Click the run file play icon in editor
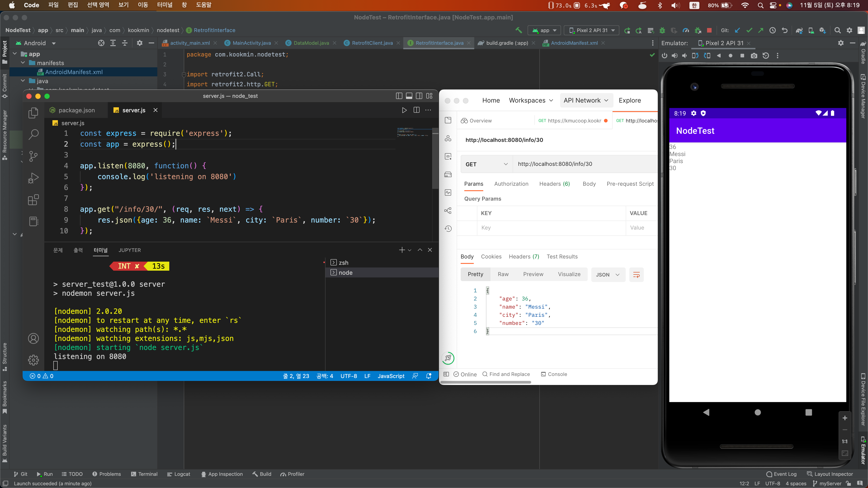 pyautogui.click(x=404, y=110)
